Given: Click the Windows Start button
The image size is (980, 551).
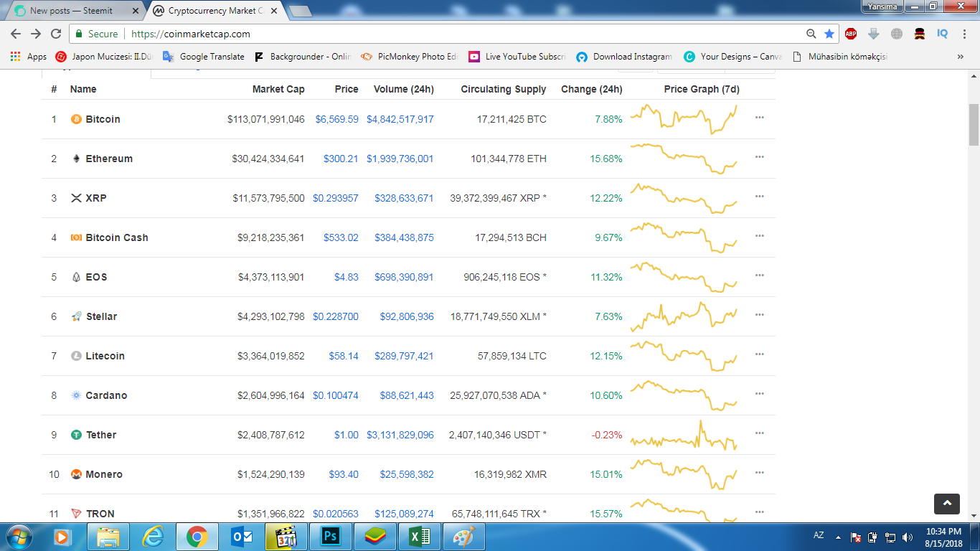Looking at the screenshot, I should pyautogui.click(x=19, y=536).
